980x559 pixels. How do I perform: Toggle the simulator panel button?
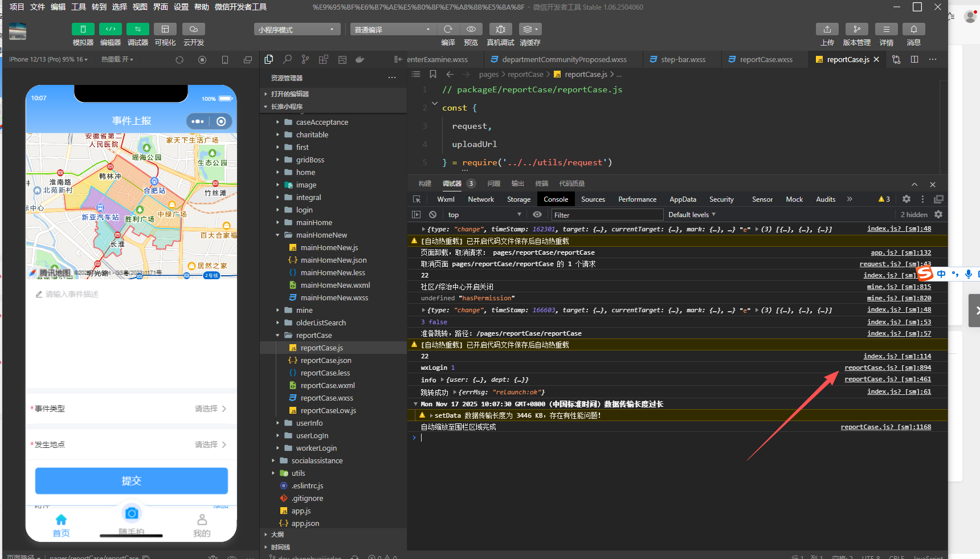83,29
